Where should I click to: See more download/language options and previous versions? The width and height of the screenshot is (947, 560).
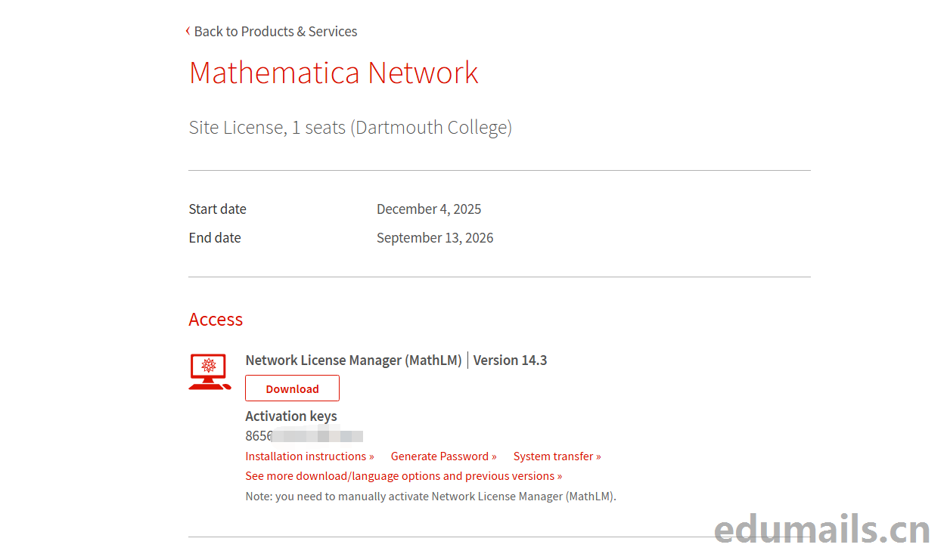[403, 476]
